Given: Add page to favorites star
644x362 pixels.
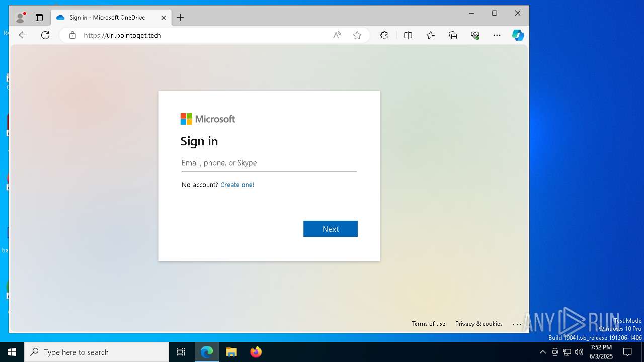Looking at the screenshot, I should click(357, 35).
